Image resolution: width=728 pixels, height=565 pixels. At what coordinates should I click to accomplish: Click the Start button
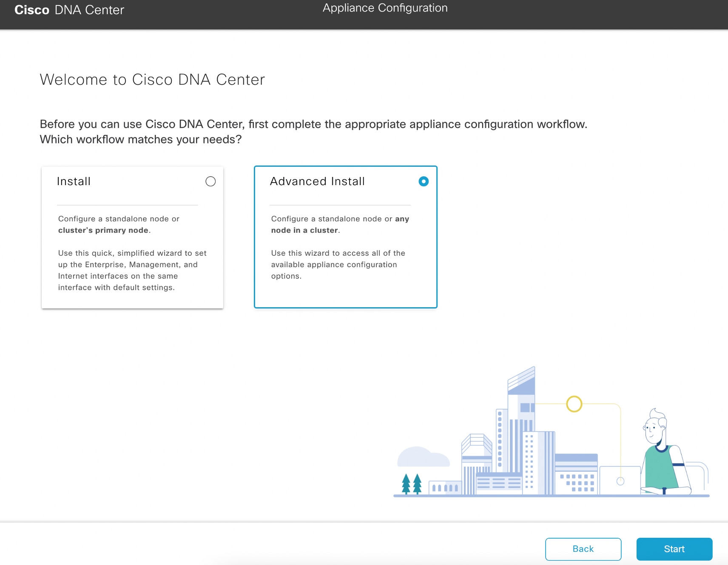[674, 549]
